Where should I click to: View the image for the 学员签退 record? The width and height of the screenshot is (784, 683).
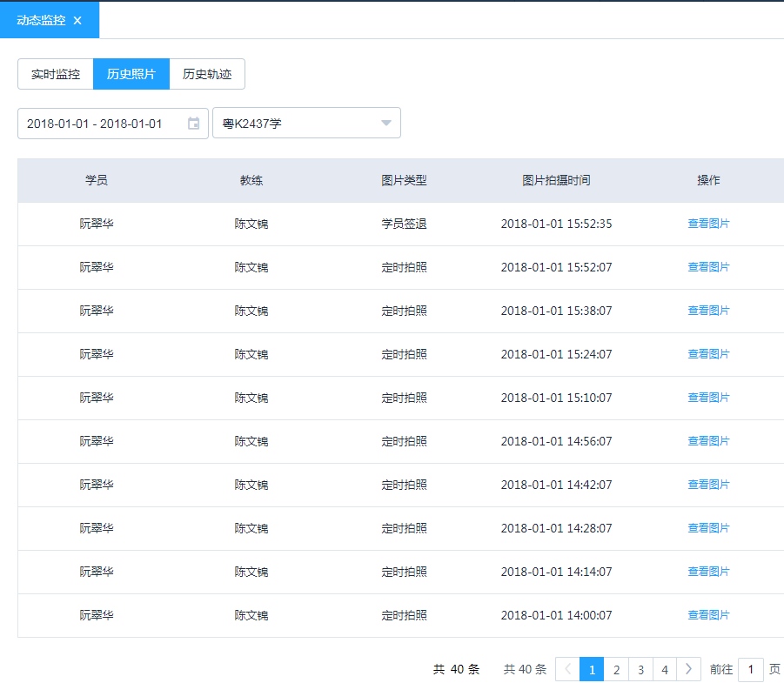(708, 223)
